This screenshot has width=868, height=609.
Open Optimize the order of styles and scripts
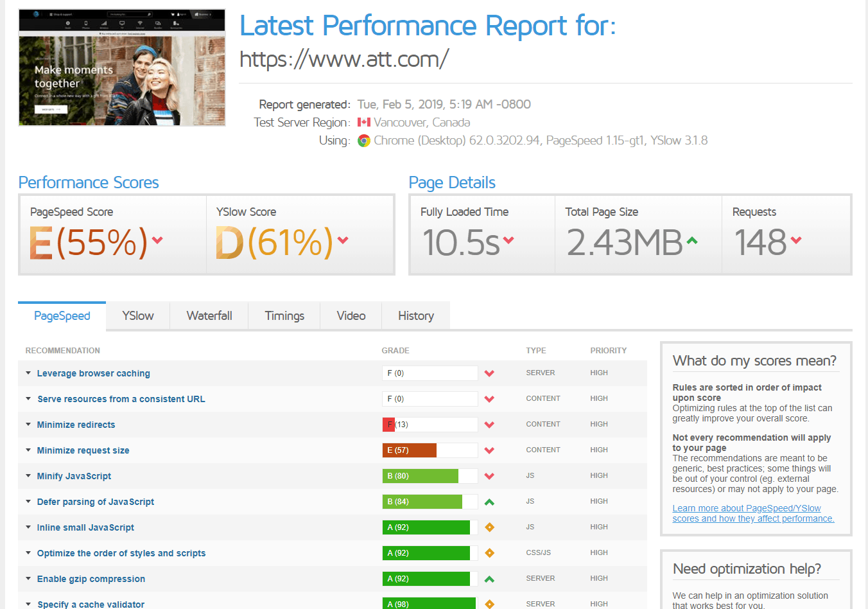(x=121, y=553)
